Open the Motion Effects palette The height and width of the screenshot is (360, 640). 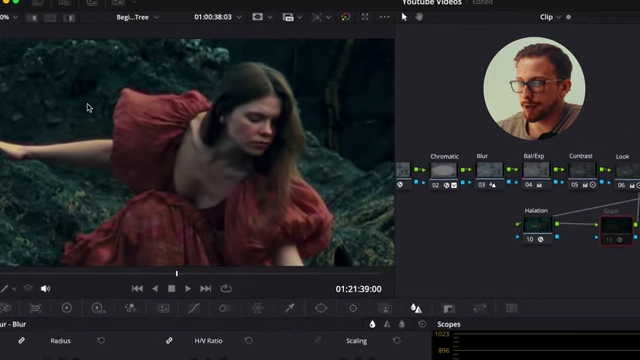tap(163, 308)
